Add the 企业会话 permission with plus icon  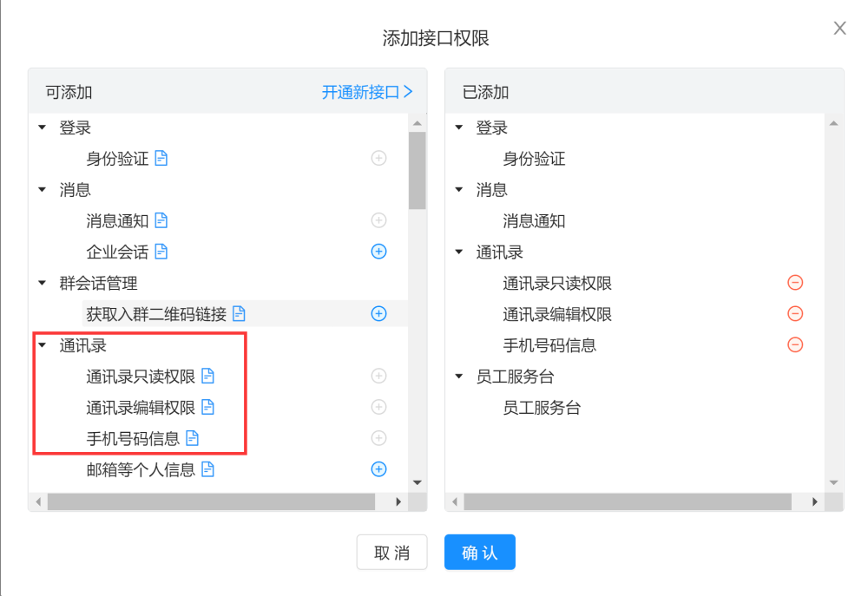click(x=378, y=252)
